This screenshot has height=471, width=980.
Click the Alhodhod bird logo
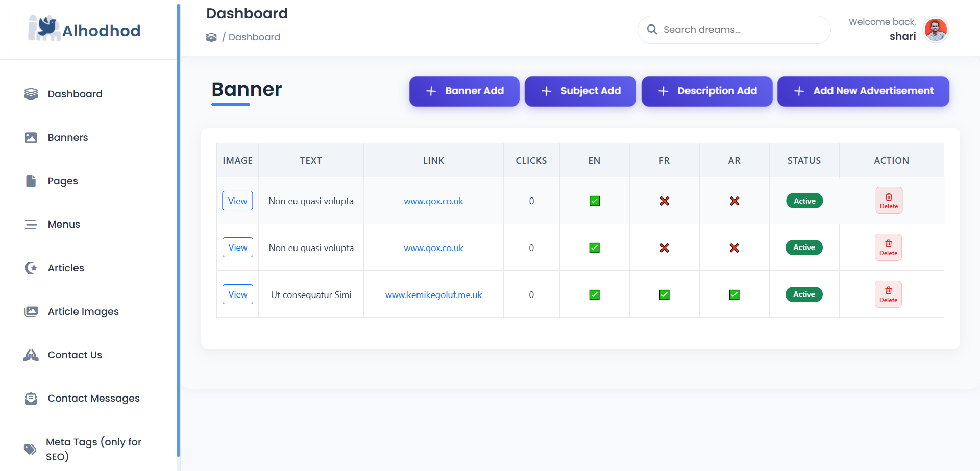(x=45, y=28)
